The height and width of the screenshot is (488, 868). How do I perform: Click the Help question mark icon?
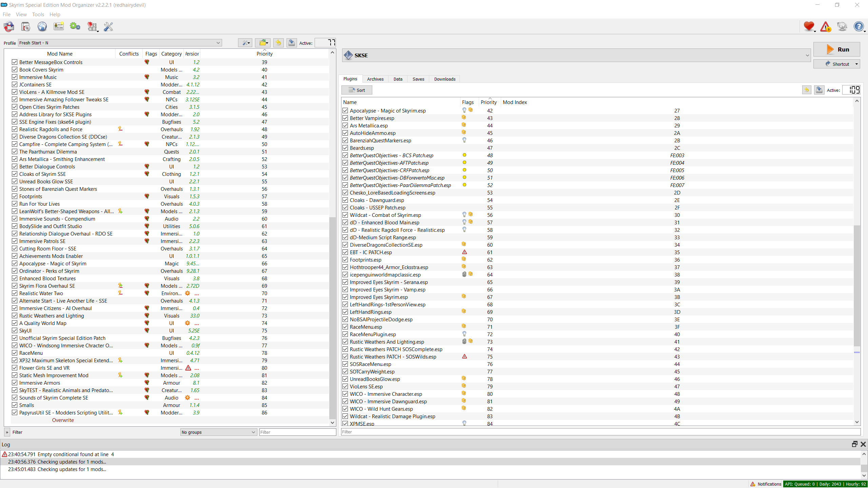tap(859, 26)
